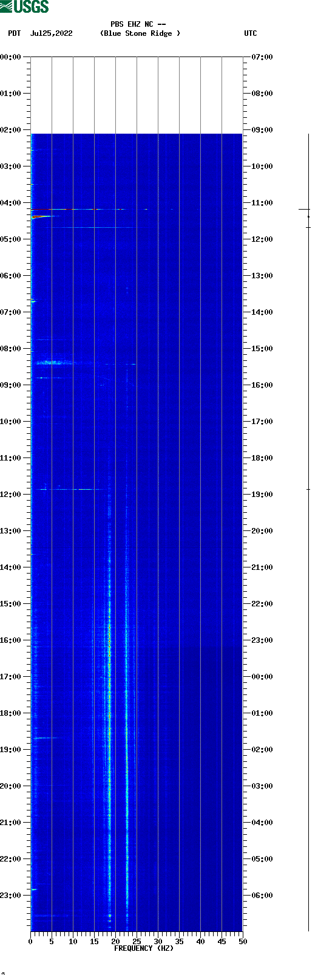The height and width of the screenshot is (980, 335).
Task: Click the UTC time label '06:00'
Action: click(x=262, y=895)
